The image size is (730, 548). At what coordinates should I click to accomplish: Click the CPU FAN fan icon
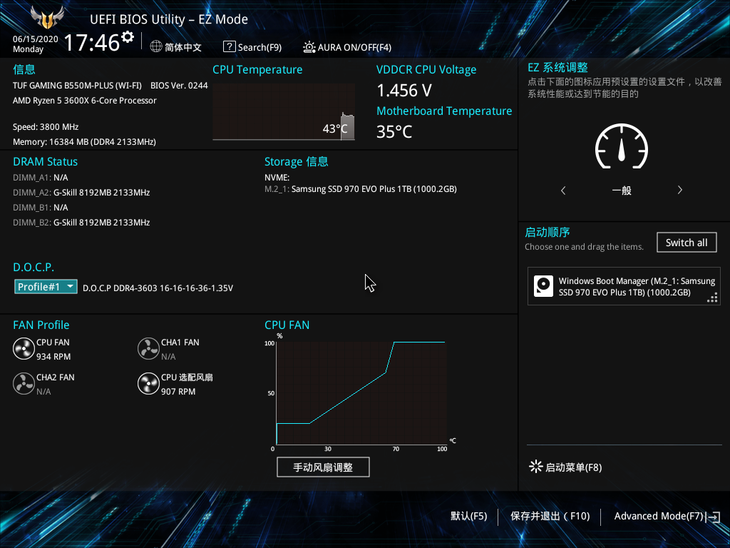pos(23,349)
